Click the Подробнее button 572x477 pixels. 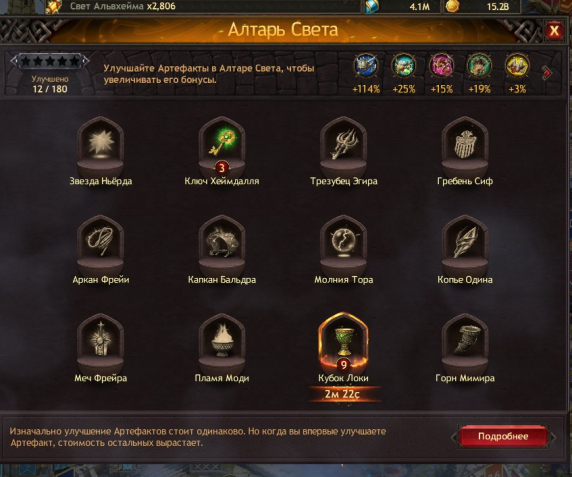point(503,436)
